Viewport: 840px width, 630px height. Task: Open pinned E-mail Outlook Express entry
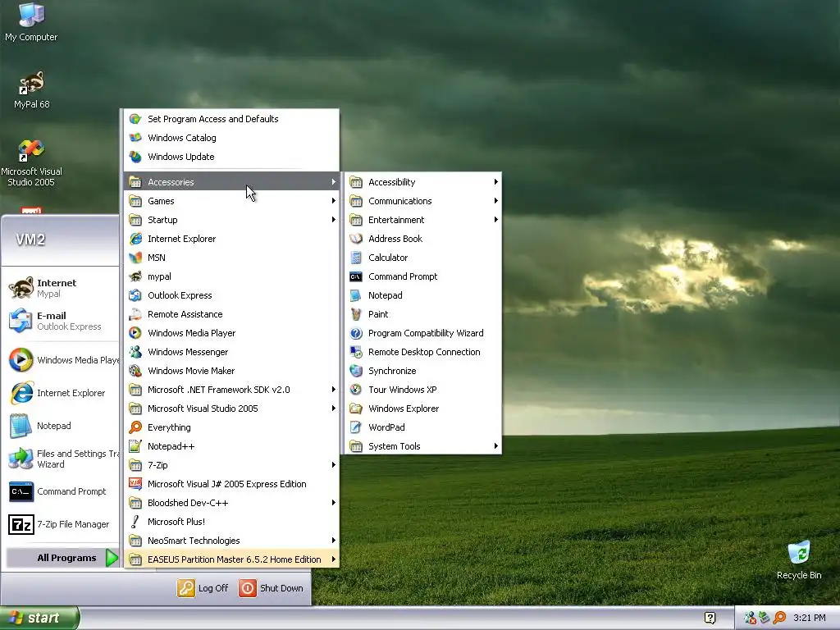[62, 321]
